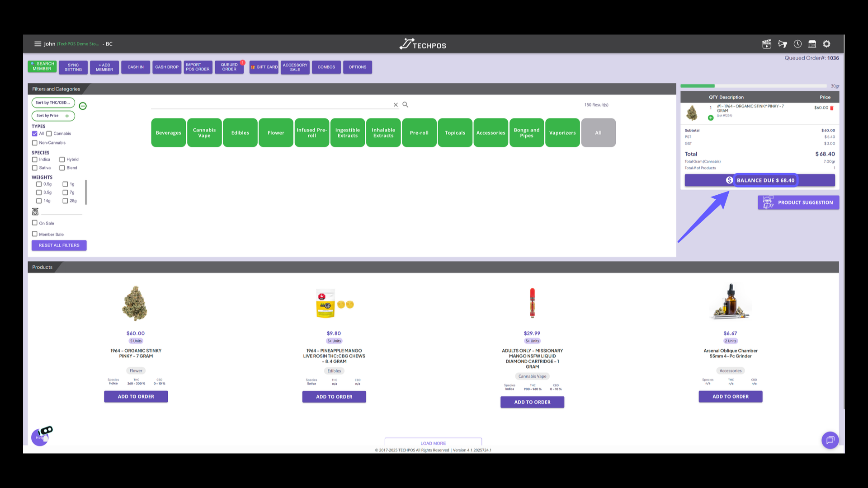The height and width of the screenshot is (488, 868).
Task: Open Pineapple Mango chews product image
Action: [x=335, y=304]
